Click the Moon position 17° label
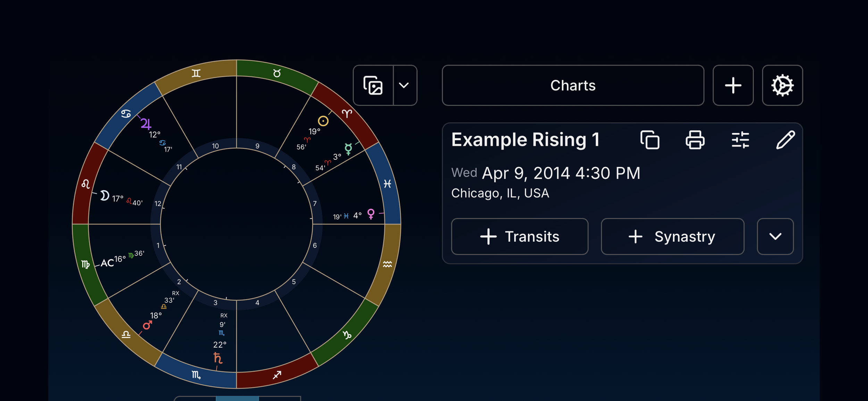 coord(118,199)
